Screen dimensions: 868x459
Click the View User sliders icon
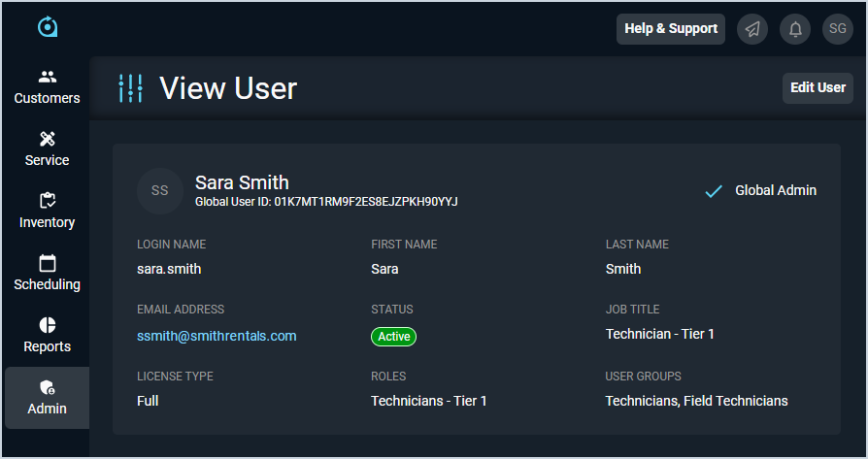(x=130, y=88)
